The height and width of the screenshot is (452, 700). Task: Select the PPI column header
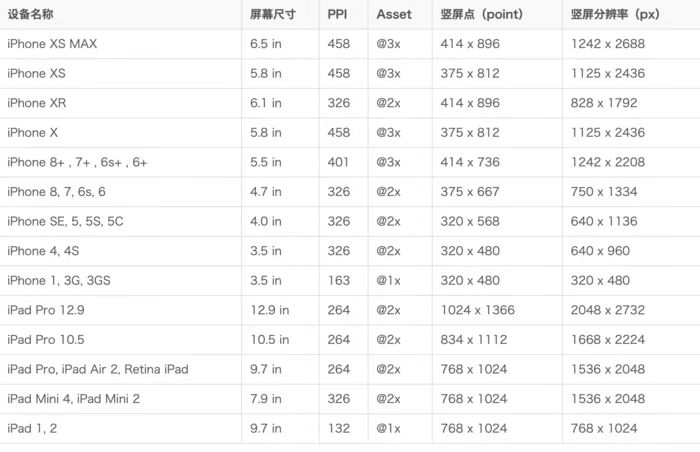(x=338, y=14)
